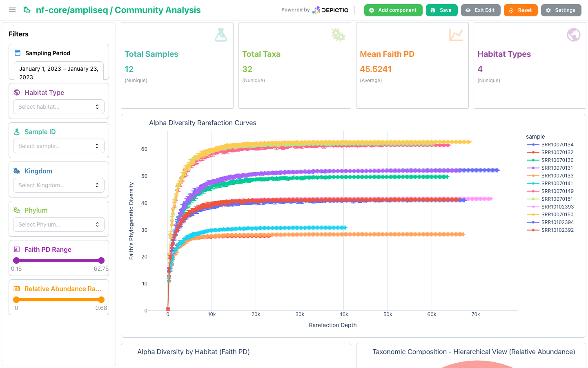Click the Exit Edit button
Screen dimensions: 588x368
pos(481,10)
